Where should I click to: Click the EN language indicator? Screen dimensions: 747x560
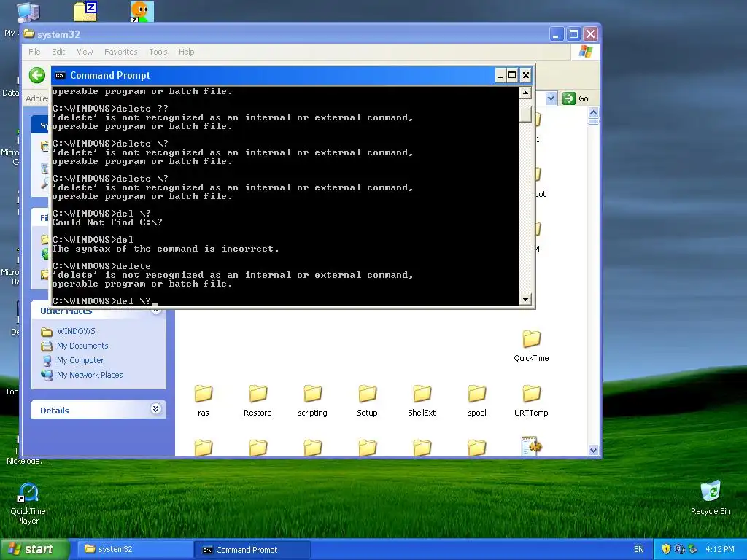[x=639, y=550]
